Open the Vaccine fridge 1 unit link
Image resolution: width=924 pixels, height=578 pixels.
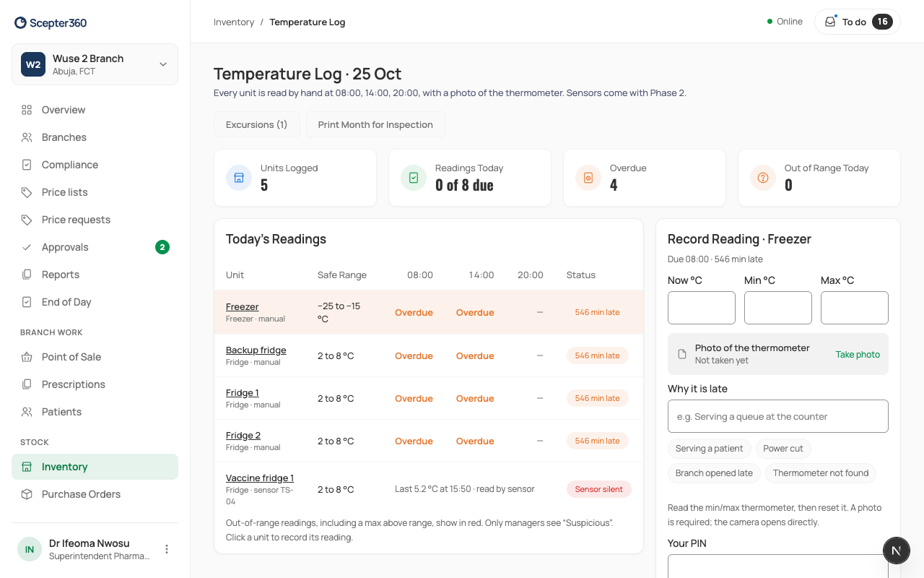(x=260, y=478)
